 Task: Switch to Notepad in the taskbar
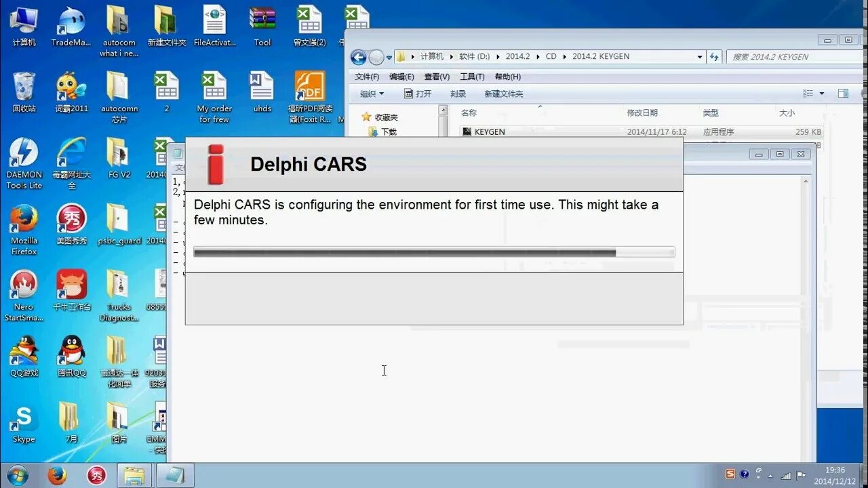(x=175, y=476)
